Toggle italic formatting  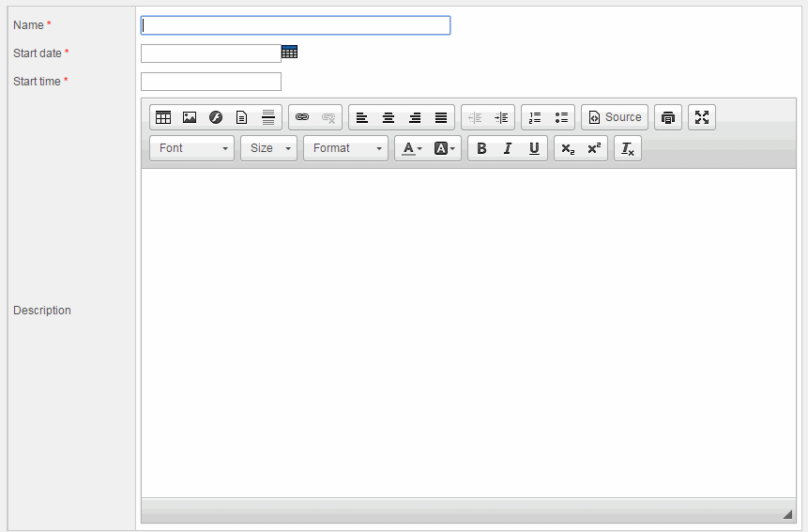[508, 148]
